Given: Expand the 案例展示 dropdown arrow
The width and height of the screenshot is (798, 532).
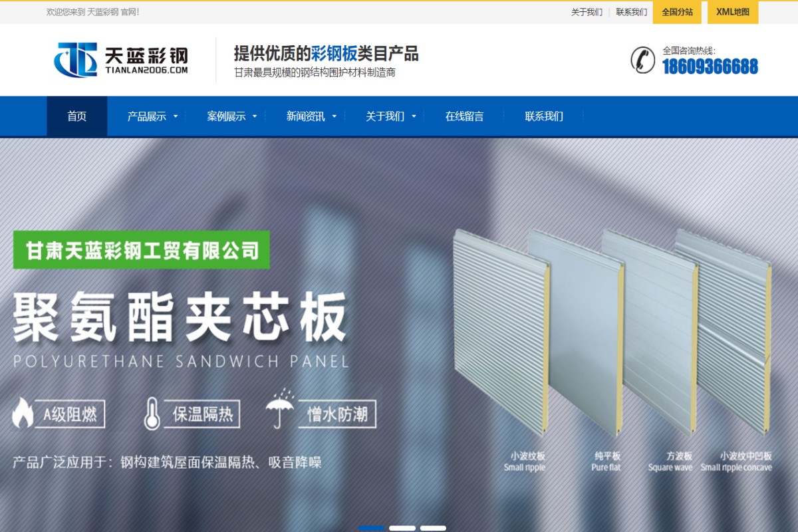Looking at the screenshot, I should pos(255,116).
